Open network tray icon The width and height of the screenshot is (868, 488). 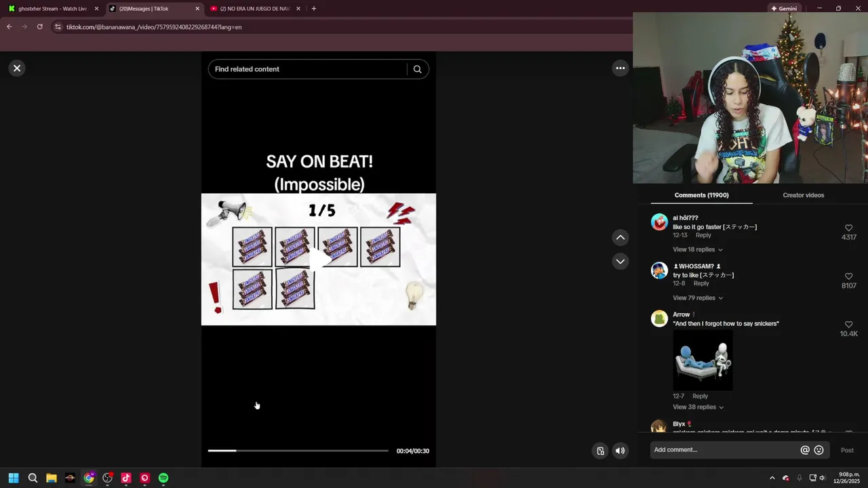pyautogui.click(x=812, y=478)
